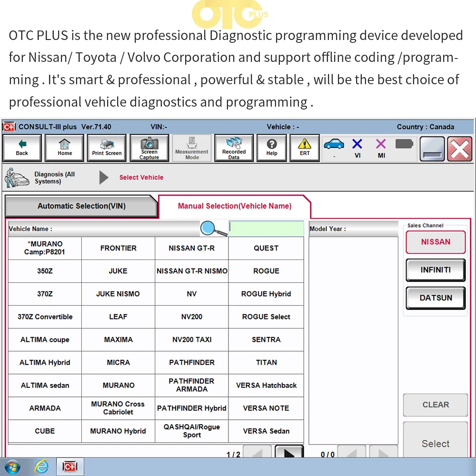Pick the NV vehicle
Image resolution: width=476 pixels, height=476 pixels.
pos(191,294)
